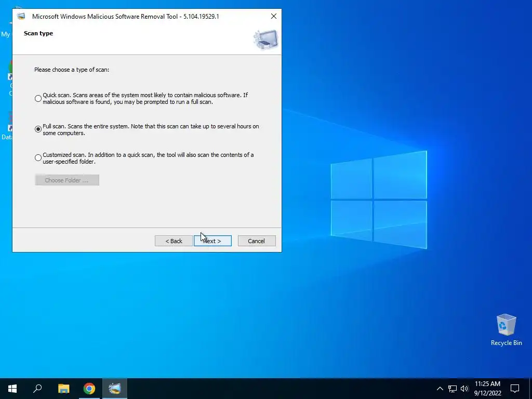Click the Scan type header computer graphic
532x399 pixels.
tap(265, 39)
